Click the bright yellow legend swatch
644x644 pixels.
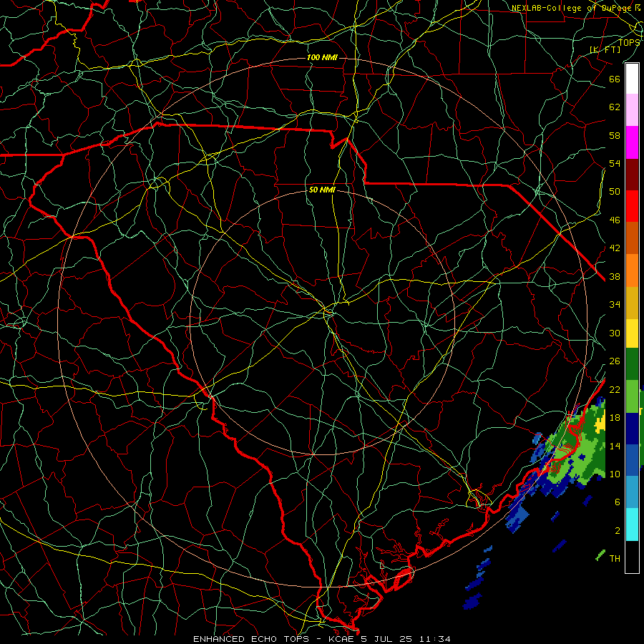click(632, 333)
